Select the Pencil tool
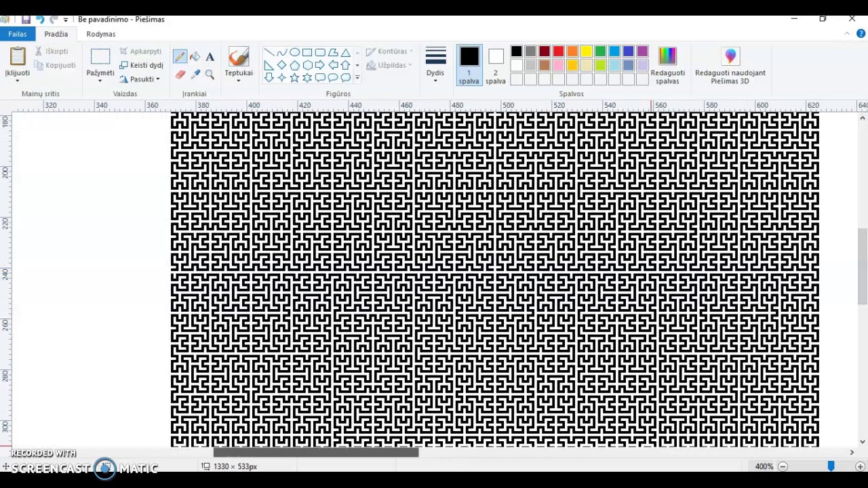This screenshot has height=488, width=868. click(x=180, y=57)
